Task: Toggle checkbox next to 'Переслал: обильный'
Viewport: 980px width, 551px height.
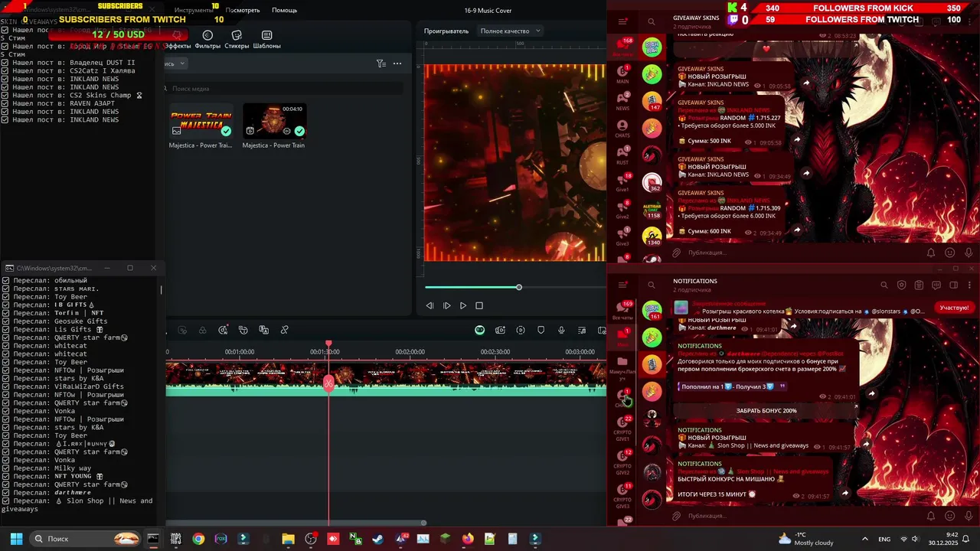Action: click(5, 280)
